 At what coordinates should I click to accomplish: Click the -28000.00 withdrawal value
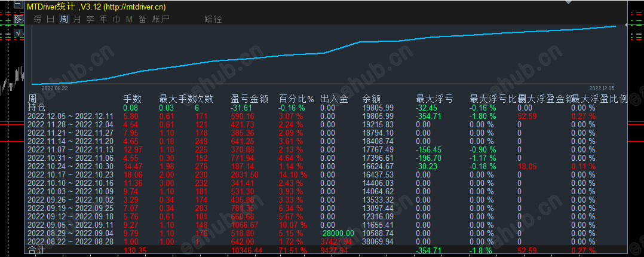click(338, 234)
